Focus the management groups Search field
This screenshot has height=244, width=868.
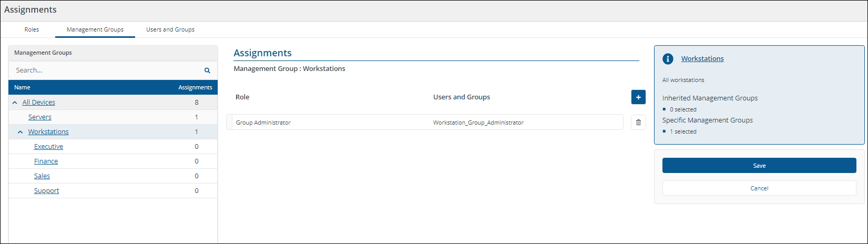[x=105, y=70]
